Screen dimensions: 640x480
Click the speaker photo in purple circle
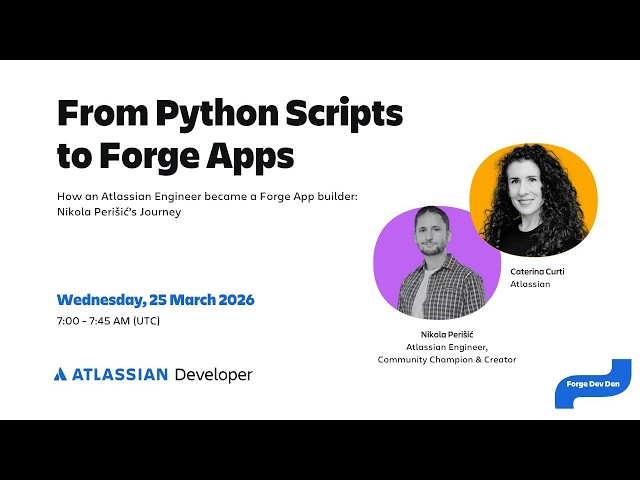pos(437,262)
